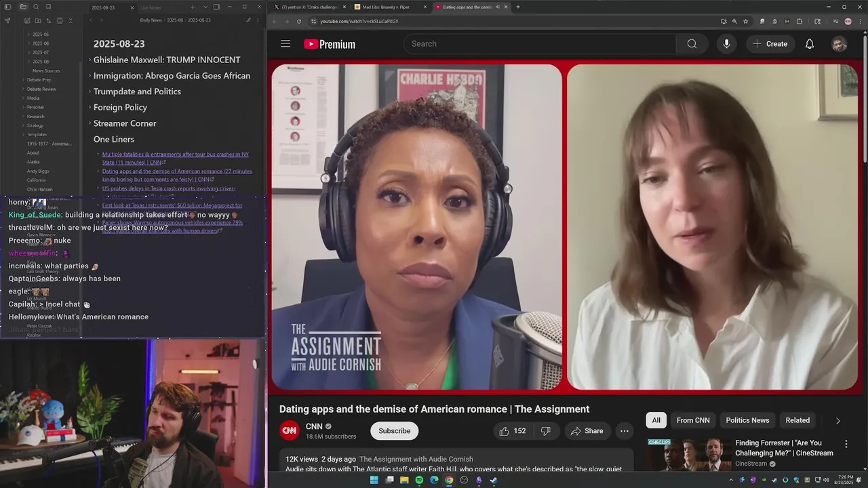
Task: Expand Foreign Policy heading
Action: tap(90, 107)
